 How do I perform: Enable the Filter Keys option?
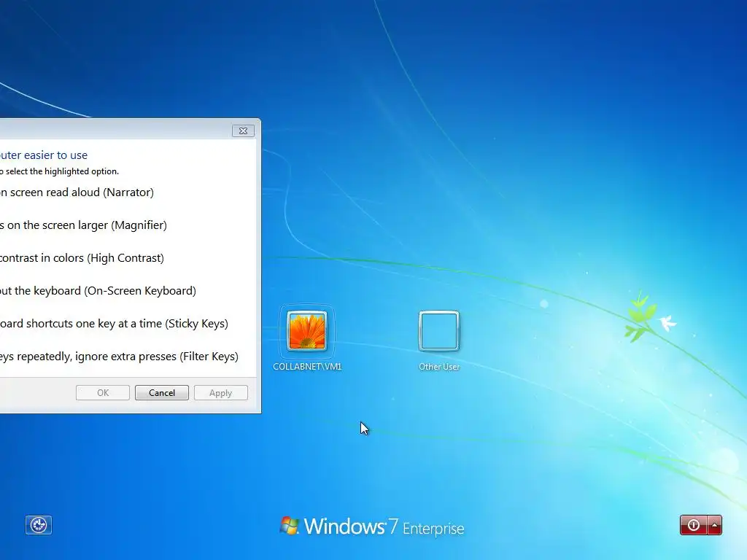[119, 357]
